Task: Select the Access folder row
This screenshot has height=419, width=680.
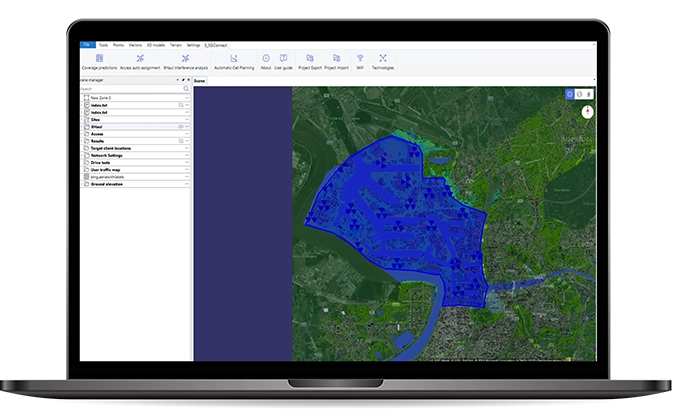Action: [135, 134]
